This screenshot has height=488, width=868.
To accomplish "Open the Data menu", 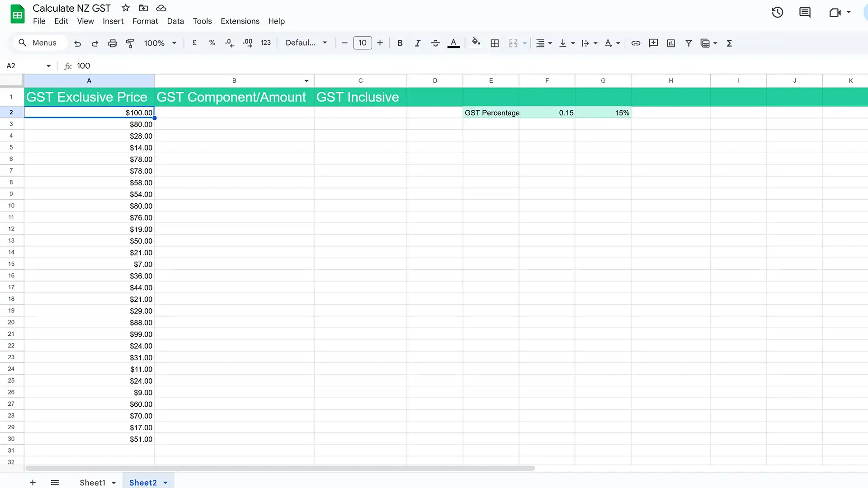I will (x=175, y=21).
